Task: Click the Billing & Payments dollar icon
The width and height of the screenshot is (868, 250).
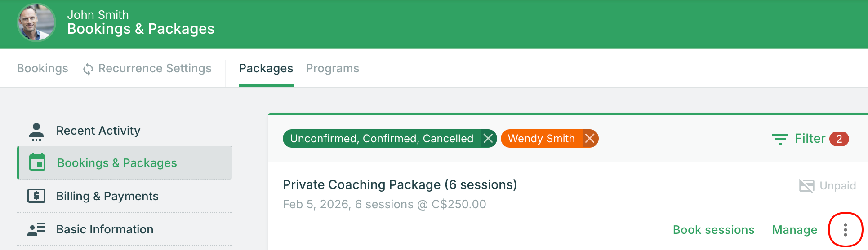Action: coord(36,196)
